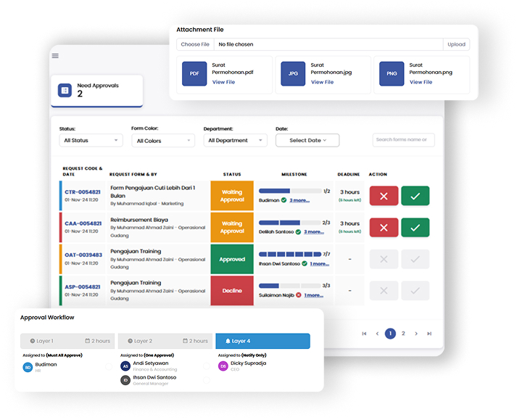Jump to last page arrow in pagination
This screenshot has height=420, width=517.
point(429,334)
